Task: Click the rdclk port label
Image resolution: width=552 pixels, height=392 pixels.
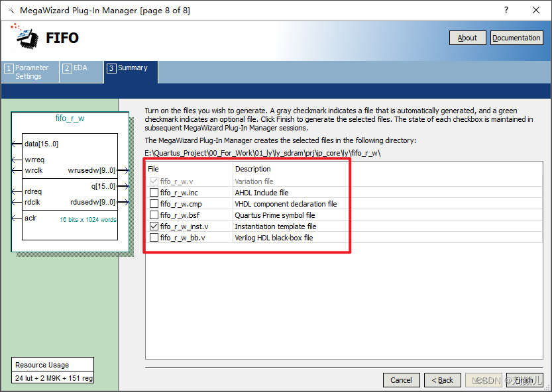Action: 32,202
